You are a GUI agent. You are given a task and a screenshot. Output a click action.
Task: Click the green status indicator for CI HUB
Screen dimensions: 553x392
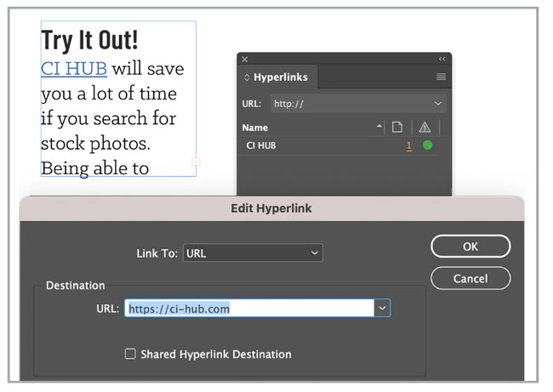(x=427, y=145)
